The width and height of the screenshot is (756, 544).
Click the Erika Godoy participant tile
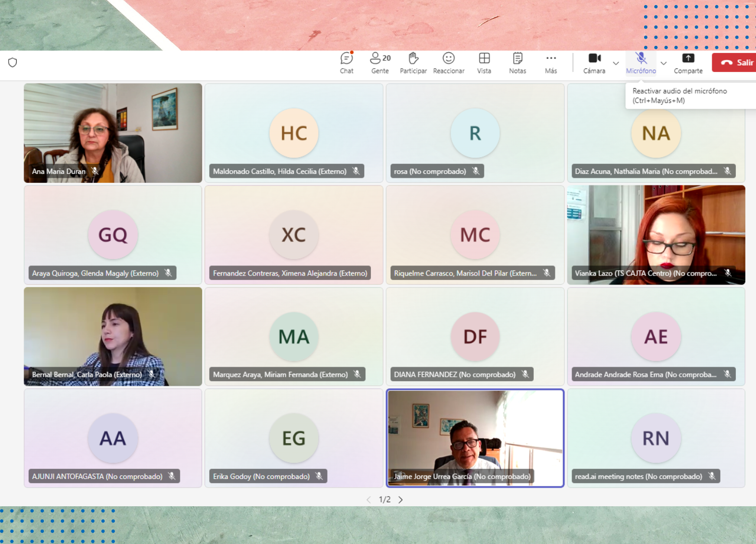(x=294, y=438)
